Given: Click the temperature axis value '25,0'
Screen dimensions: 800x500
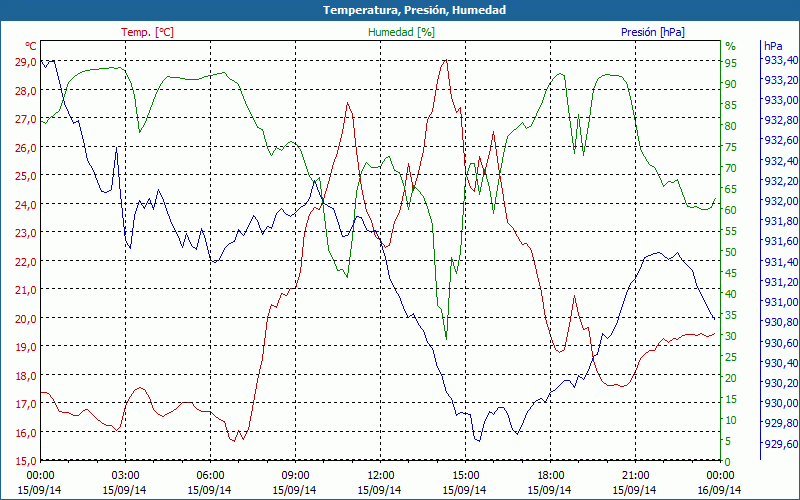Looking at the screenshot, I should point(27,176).
